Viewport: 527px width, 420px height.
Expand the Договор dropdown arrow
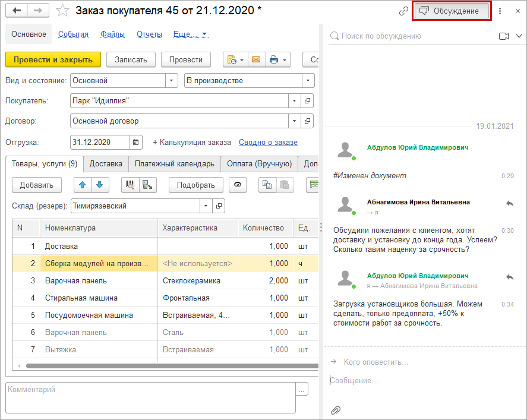[x=295, y=121]
